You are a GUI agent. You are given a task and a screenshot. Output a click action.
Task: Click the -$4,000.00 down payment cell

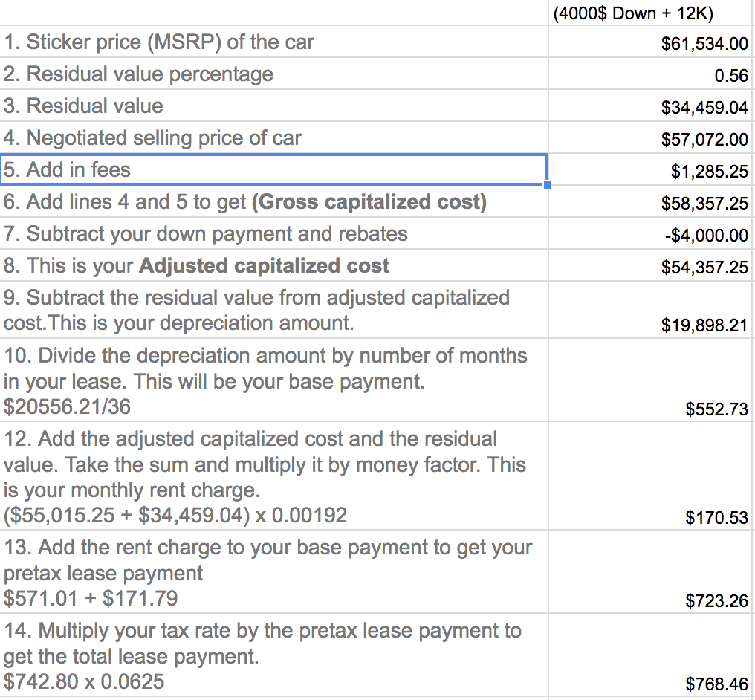tap(649, 233)
